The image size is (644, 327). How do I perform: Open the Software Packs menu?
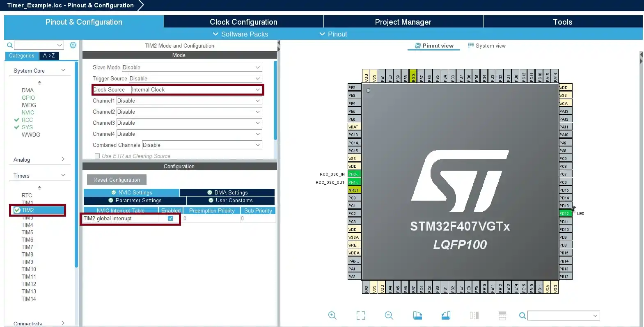241,34
